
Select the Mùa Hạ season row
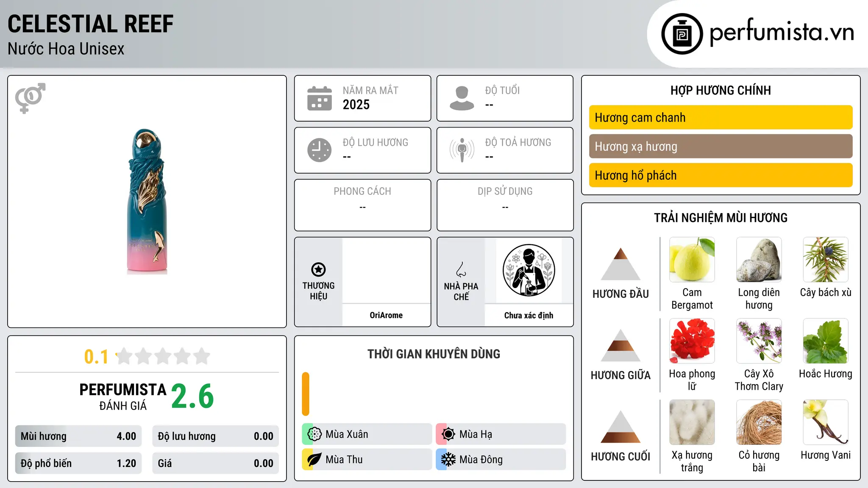[x=501, y=434]
